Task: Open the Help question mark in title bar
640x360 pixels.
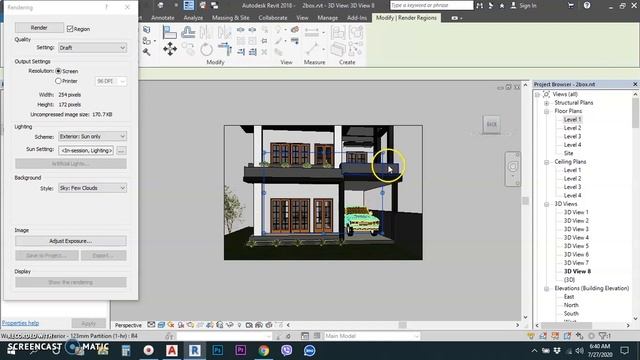Action: [x=587, y=6]
